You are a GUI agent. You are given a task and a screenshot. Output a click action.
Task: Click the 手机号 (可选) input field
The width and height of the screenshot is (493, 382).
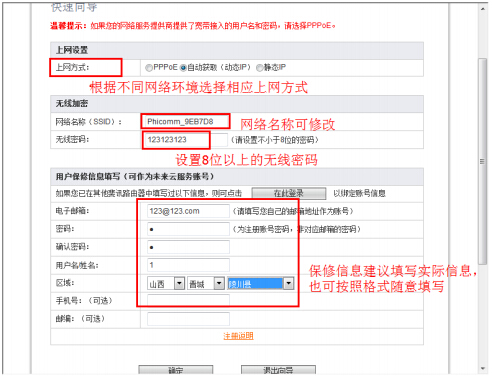[x=188, y=301]
